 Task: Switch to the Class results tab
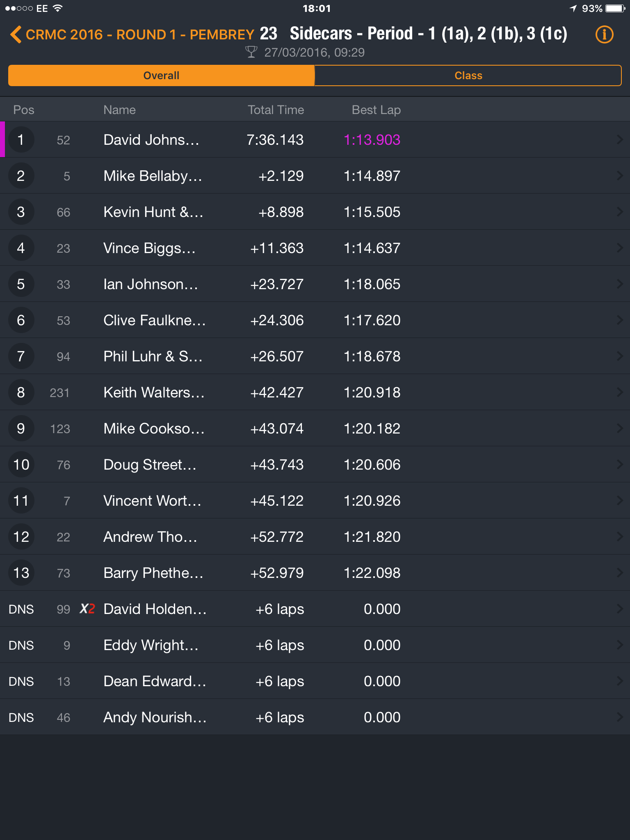tap(468, 75)
